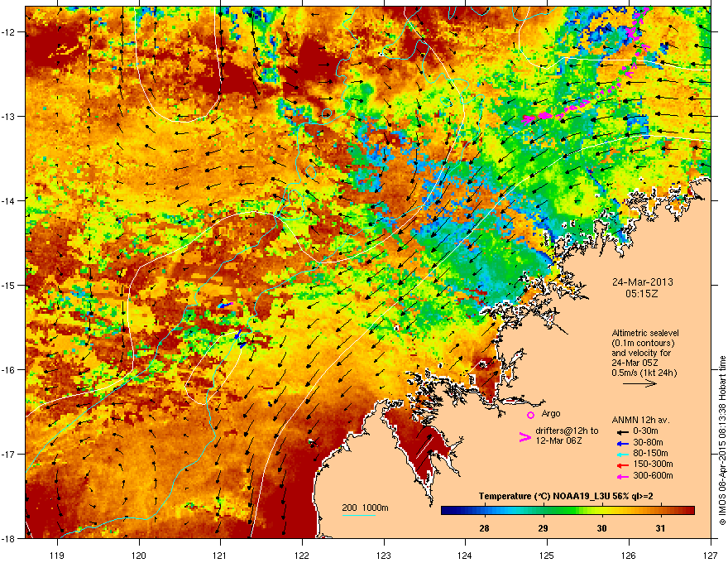Click the longitude label 125

point(547,555)
